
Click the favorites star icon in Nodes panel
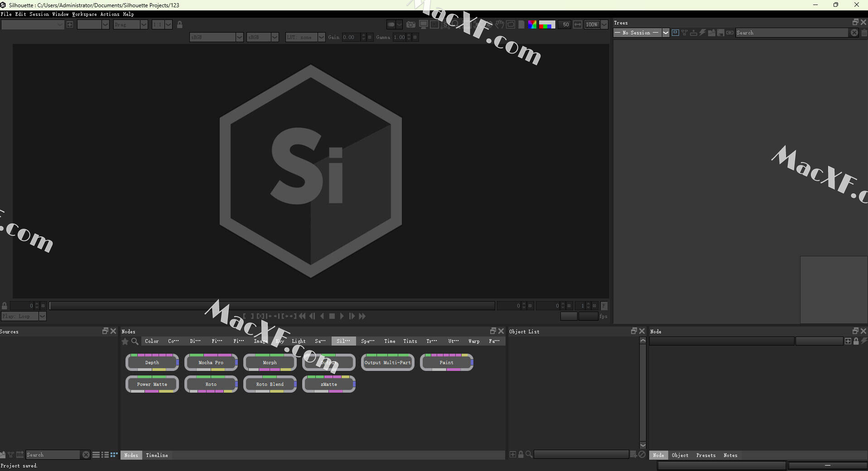125,341
